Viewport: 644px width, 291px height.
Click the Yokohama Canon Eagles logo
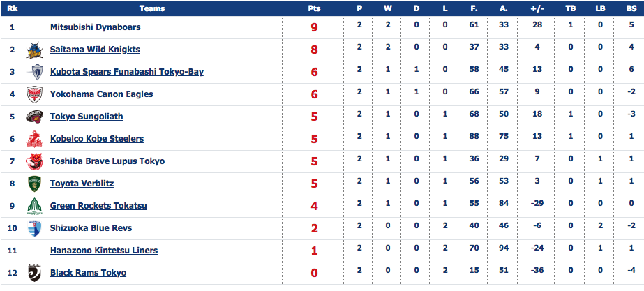tap(34, 94)
